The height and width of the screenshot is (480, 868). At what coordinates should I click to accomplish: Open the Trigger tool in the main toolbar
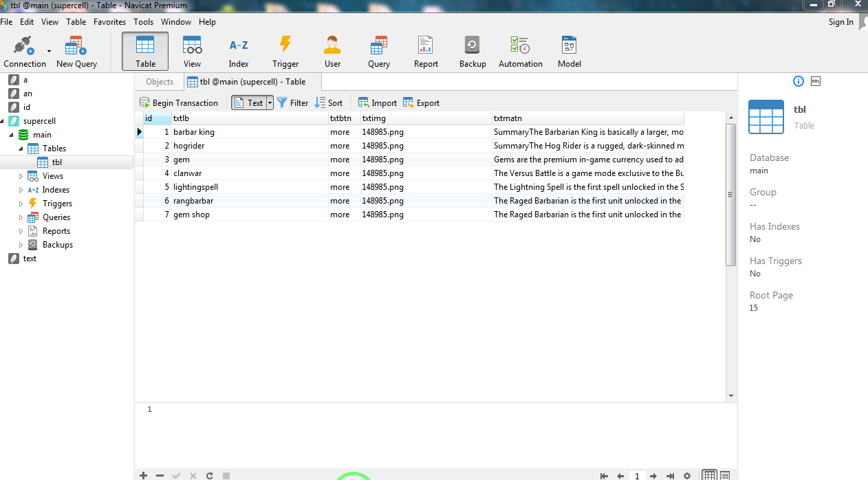[x=285, y=52]
